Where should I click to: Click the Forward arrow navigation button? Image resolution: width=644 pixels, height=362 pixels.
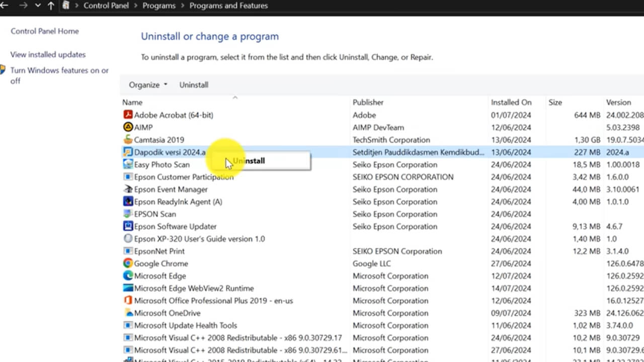click(23, 6)
